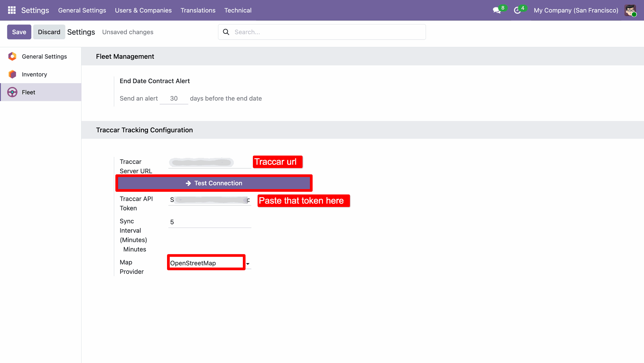This screenshot has height=363, width=644.
Task: Click the Fleet steering wheel icon
Action: pos(12,92)
